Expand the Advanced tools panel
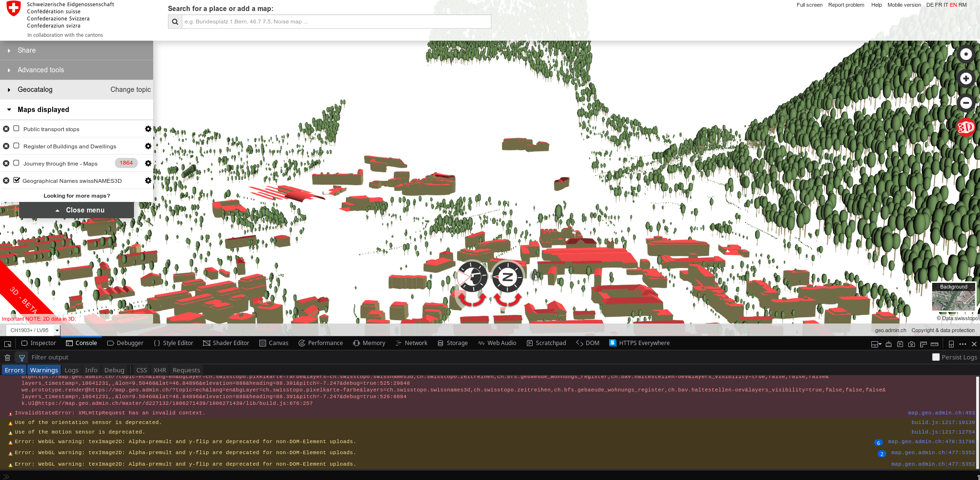 pos(77,70)
